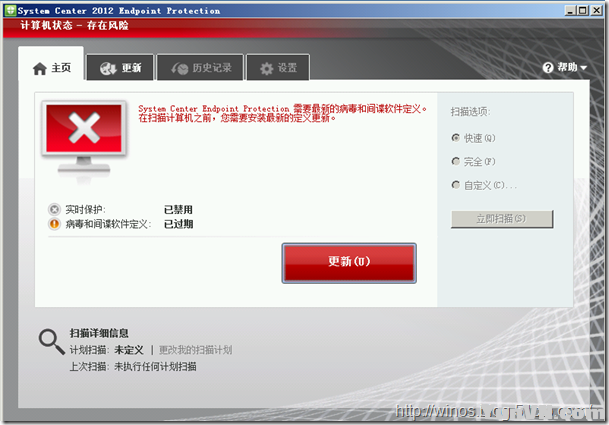Click the gear icon on 设置 tab
This screenshot has height=425, width=609.
pyautogui.click(x=266, y=68)
